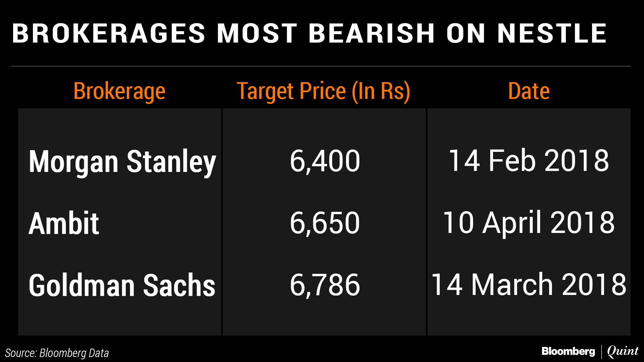This screenshot has width=644, height=362.
Task: Click the Ambit brokerage name
Action: point(64,223)
